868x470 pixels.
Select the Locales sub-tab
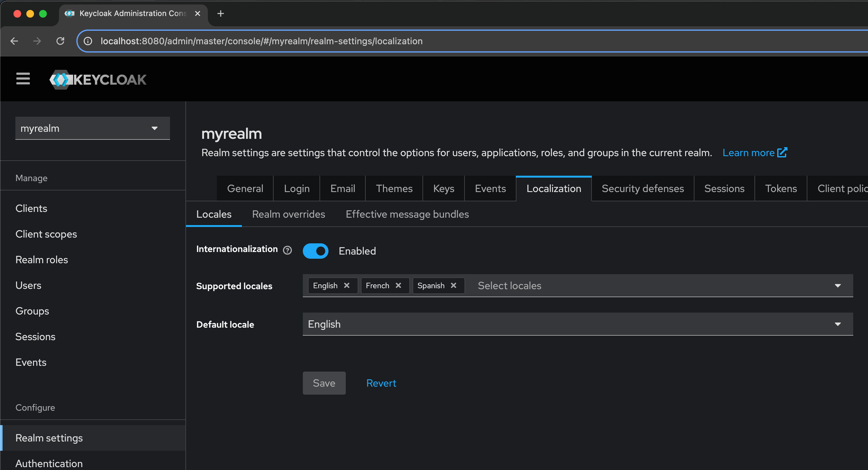[214, 214]
